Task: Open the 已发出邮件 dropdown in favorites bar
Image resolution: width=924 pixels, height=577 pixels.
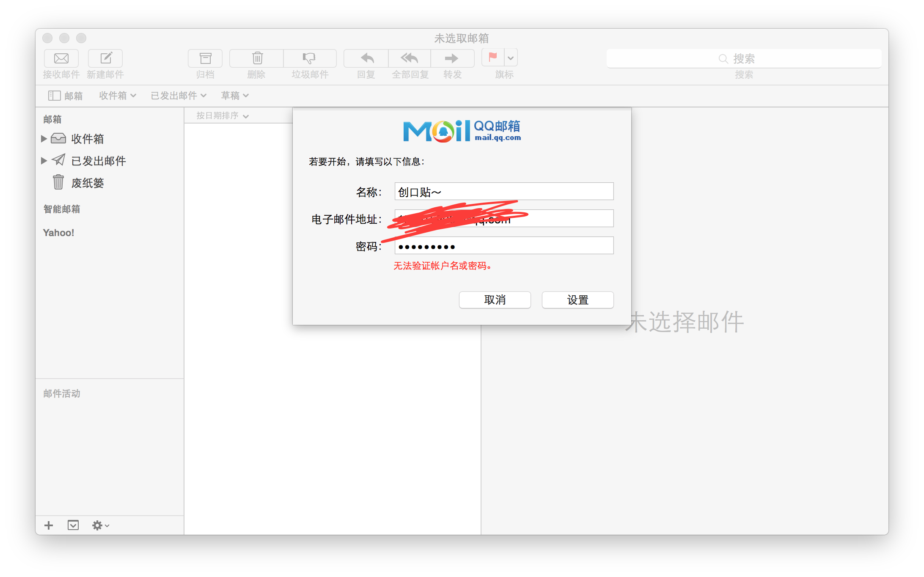Action: click(178, 95)
